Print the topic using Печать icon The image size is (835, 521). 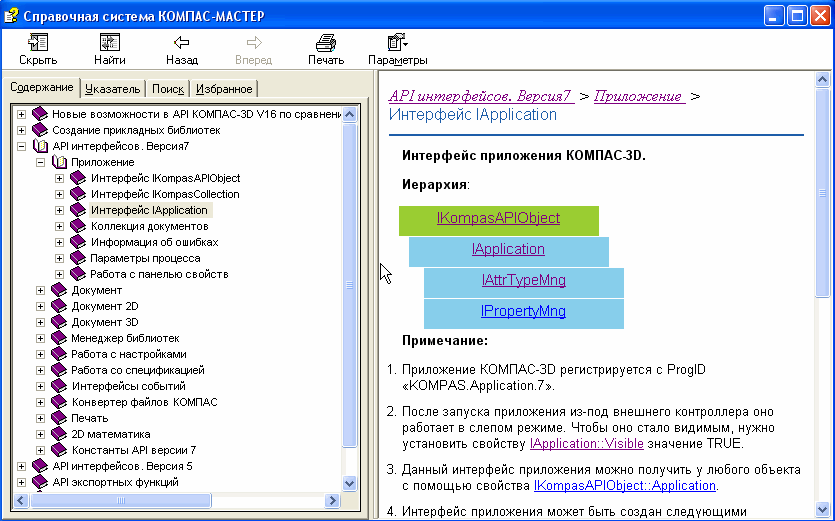click(x=325, y=43)
